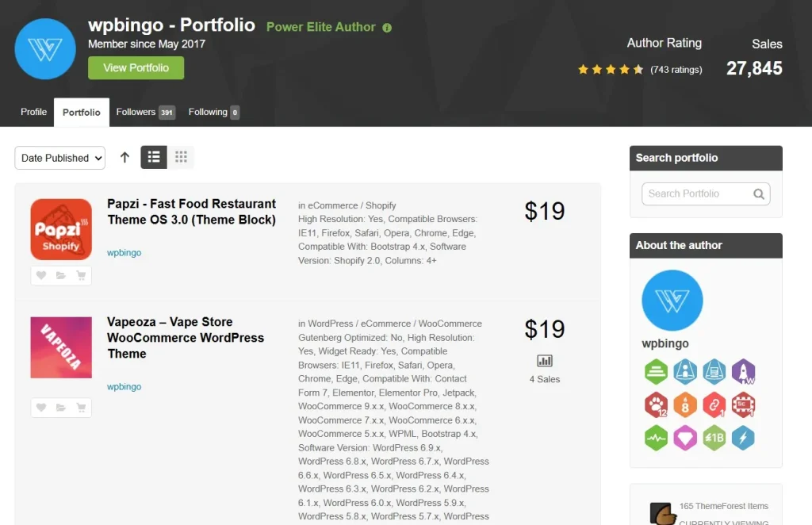Add Papzi theme to cart via cart icon
812x525 pixels.
point(81,276)
